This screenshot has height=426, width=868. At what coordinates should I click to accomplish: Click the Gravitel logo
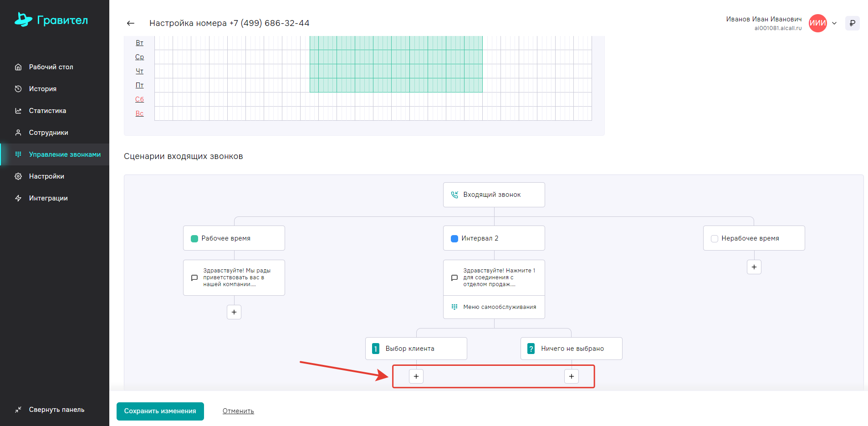coord(51,20)
